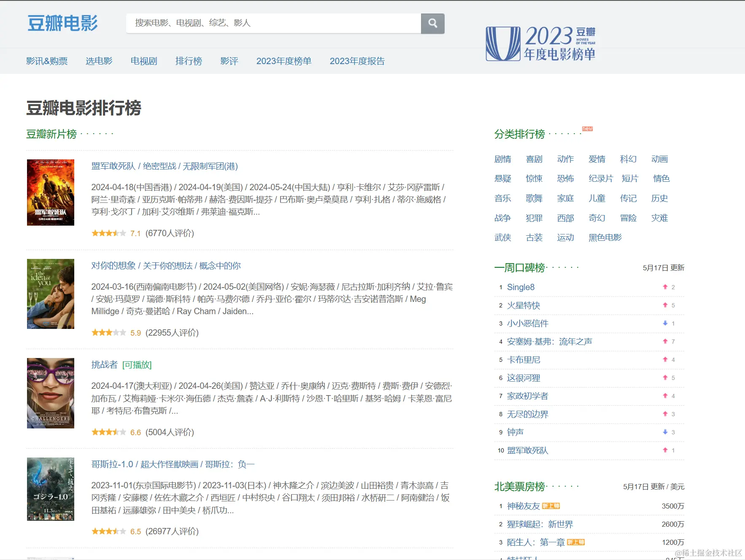Open Single8 in 一周口碑榜

[521, 287]
